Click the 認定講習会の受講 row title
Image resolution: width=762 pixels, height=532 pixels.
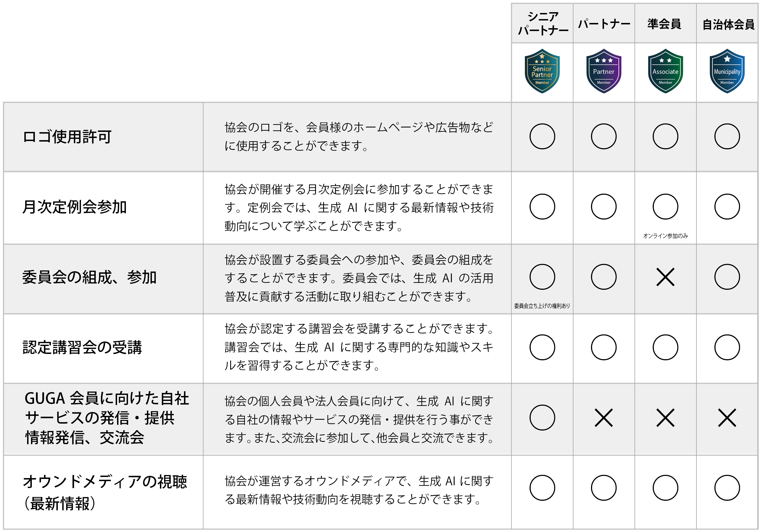pos(82,348)
